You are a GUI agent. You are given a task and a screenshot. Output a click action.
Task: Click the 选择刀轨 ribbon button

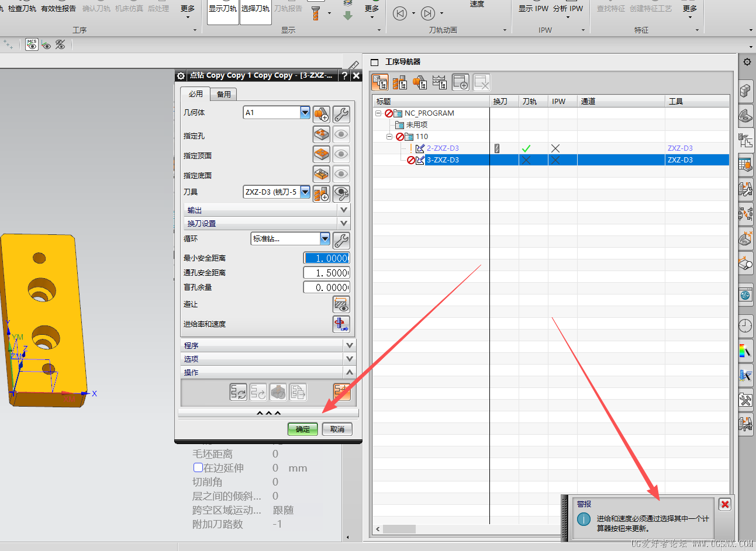(256, 12)
